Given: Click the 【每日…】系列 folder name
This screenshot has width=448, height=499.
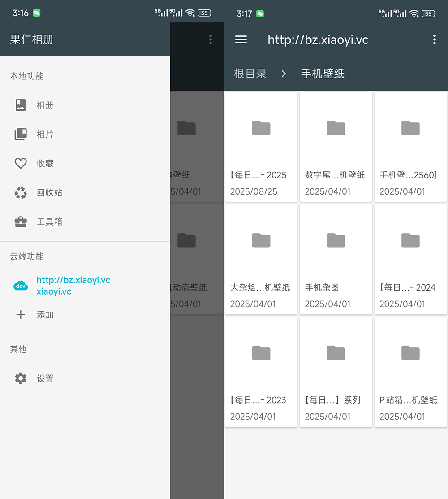Looking at the screenshot, I should (332, 400).
